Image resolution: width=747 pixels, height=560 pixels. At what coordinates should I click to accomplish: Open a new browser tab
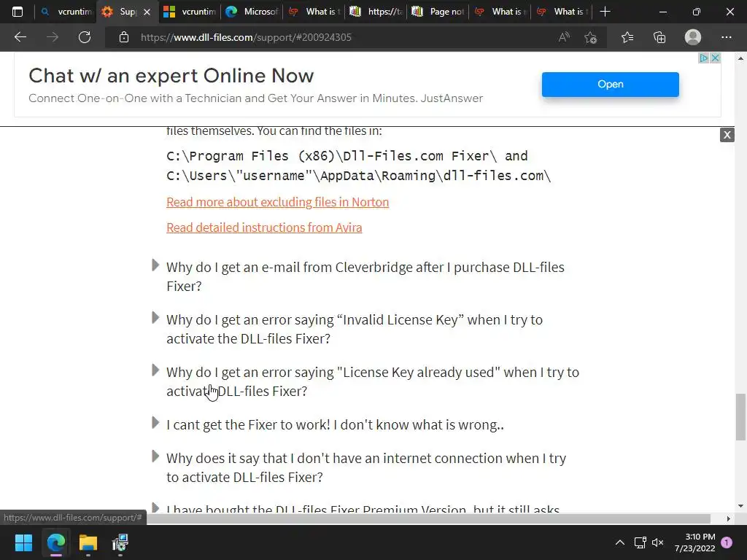click(605, 12)
